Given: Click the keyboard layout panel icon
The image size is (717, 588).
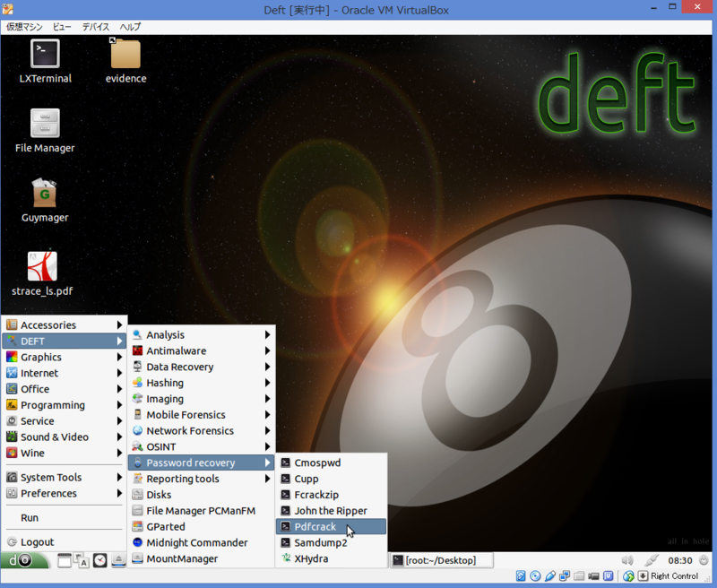Looking at the screenshot, I should pyautogui.click(x=82, y=560).
